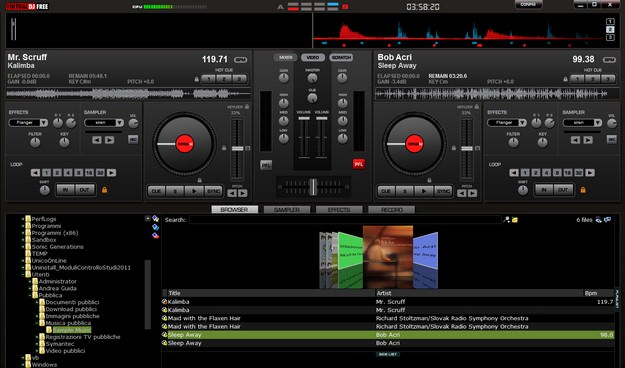The height and width of the screenshot is (368, 625).
Task: Click the MASTER volume knob
Action: tap(312, 79)
